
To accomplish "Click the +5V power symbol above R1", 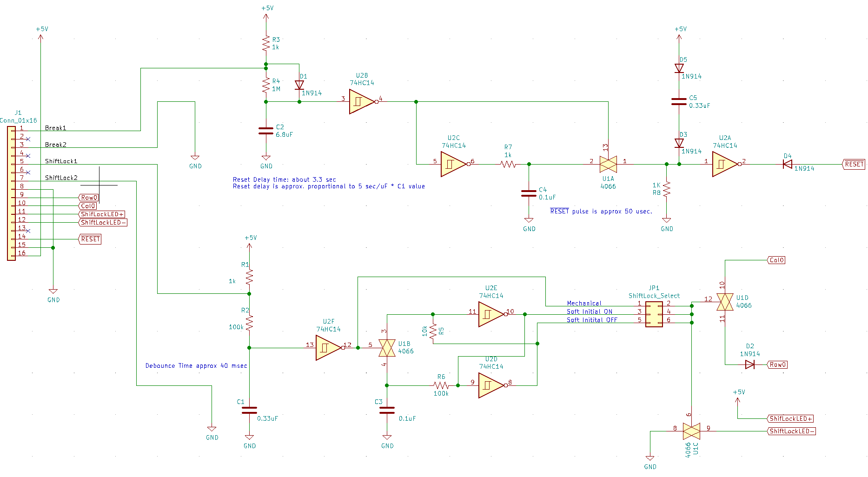I will pyautogui.click(x=250, y=244).
